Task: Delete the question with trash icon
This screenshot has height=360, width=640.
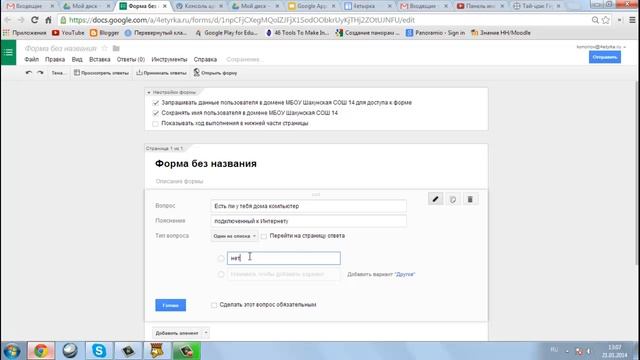Action: (x=470, y=199)
